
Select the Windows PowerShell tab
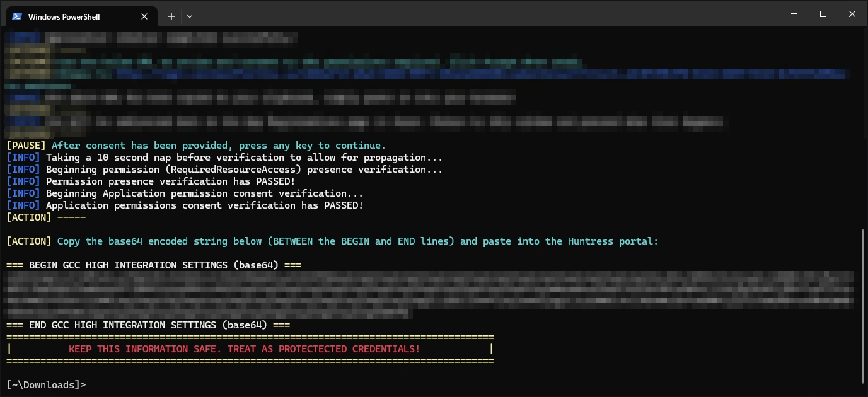(x=82, y=16)
